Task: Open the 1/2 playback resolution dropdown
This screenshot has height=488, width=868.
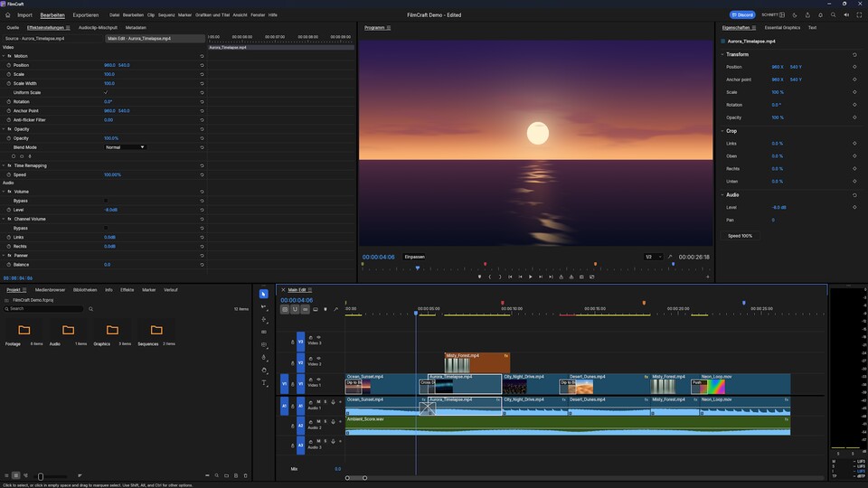Action: 653,257
